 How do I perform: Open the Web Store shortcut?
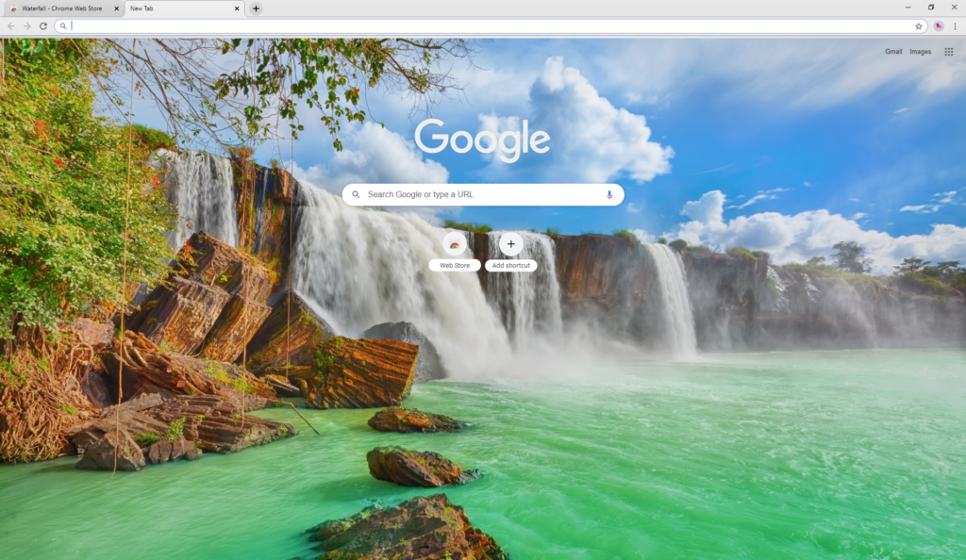coord(455,252)
